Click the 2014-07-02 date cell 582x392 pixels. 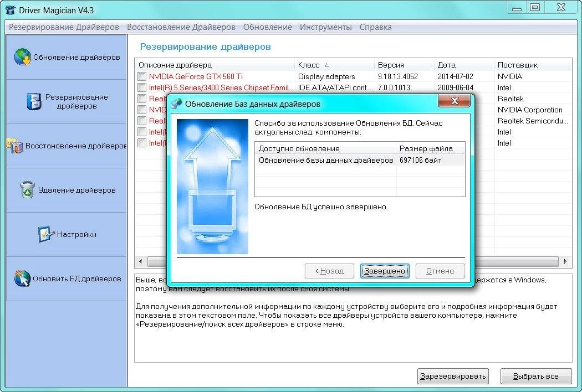(x=456, y=76)
